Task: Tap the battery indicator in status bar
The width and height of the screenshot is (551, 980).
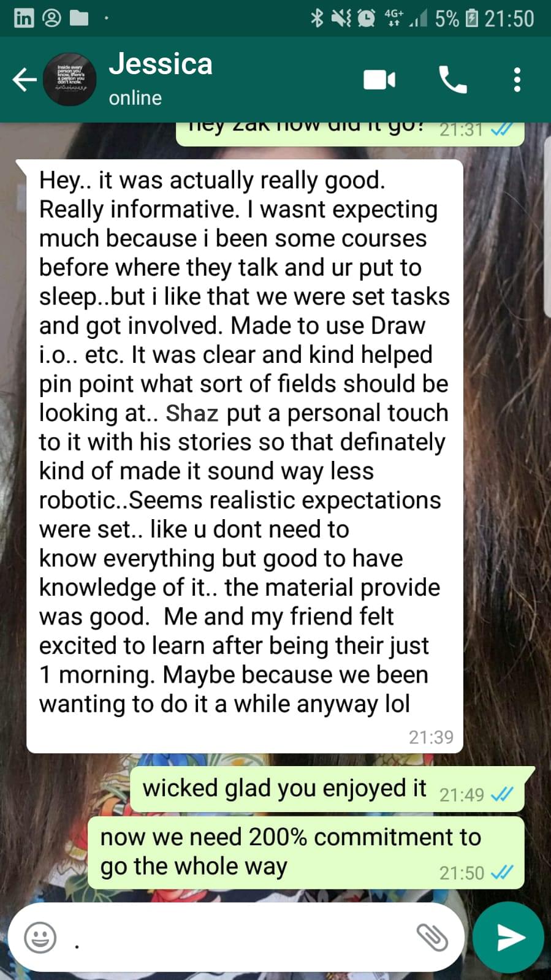Action: pos(472,19)
